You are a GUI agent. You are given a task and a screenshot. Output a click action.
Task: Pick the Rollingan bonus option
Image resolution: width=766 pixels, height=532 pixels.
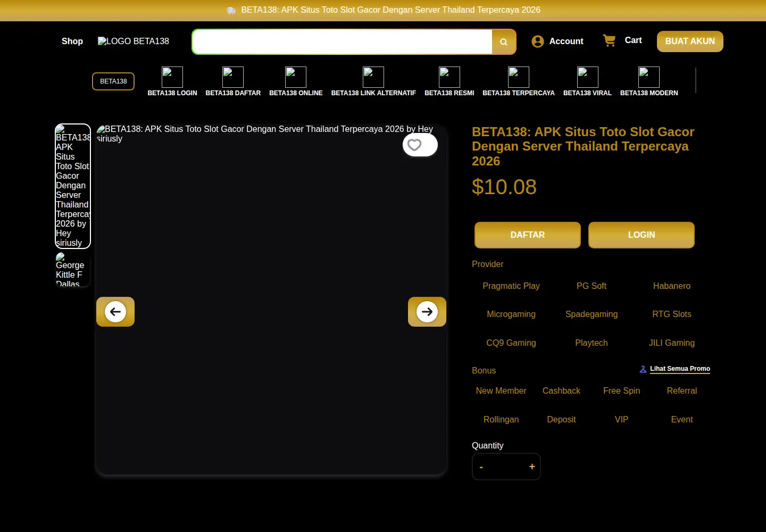[x=501, y=420]
